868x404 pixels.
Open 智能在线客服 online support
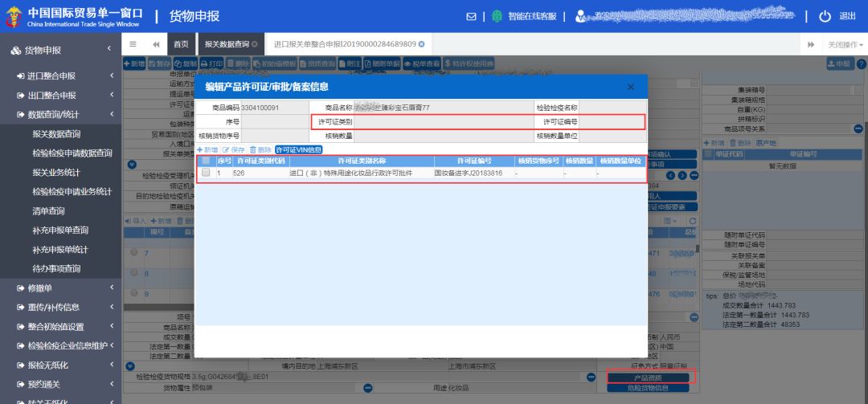525,17
